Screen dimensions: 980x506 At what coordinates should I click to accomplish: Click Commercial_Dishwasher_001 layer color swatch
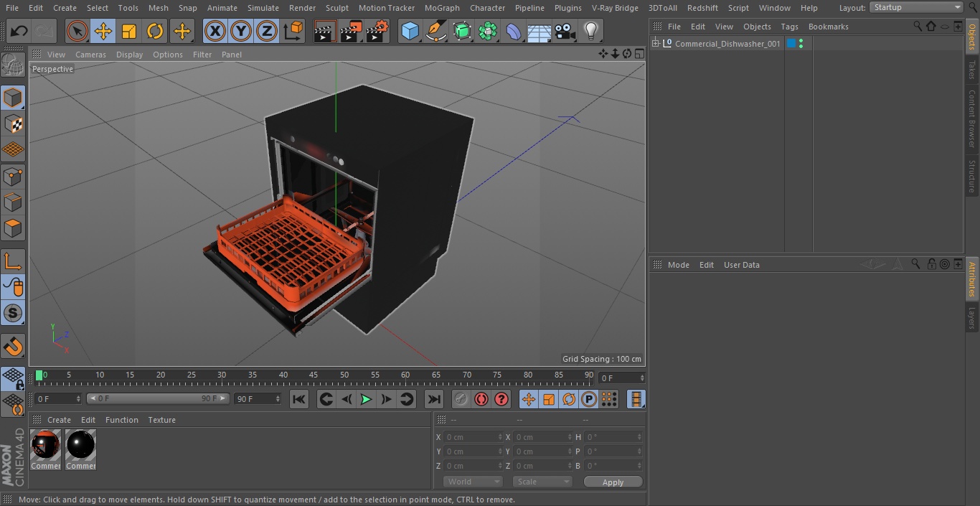791,44
